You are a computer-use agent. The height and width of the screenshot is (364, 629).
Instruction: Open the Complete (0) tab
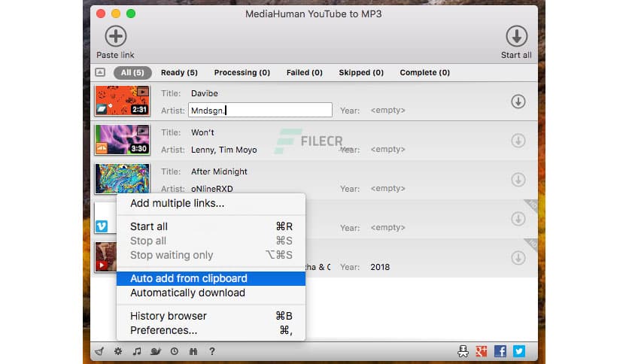pyautogui.click(x=424, y=72)
